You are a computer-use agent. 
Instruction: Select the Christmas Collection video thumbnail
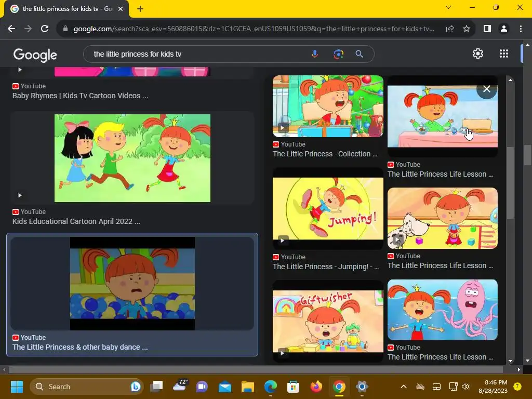pos(328,106)
